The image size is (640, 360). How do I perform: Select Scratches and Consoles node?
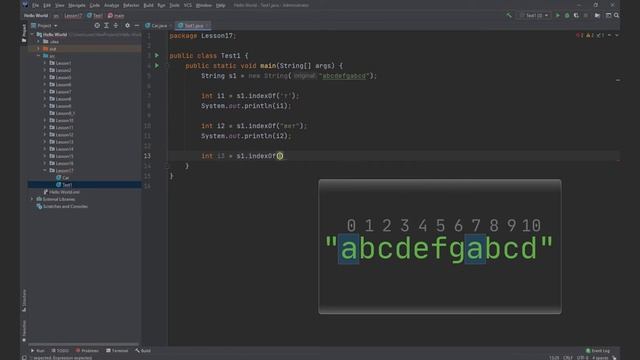coord(62,207)
